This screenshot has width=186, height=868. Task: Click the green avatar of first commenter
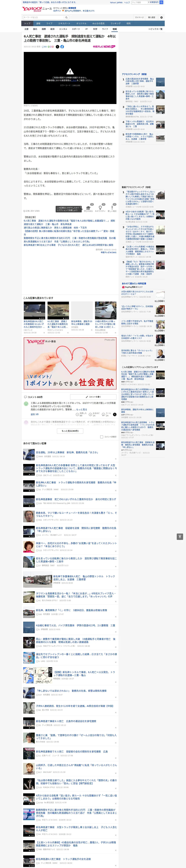pos(26,404)
